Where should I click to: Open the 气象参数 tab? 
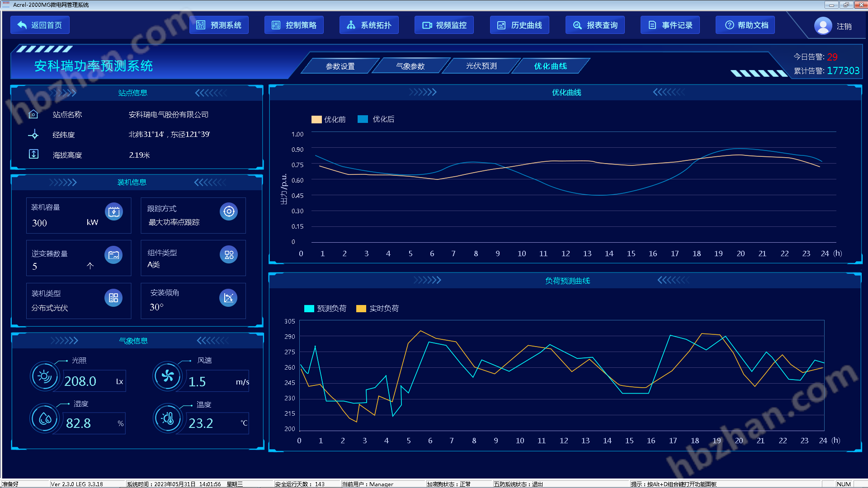pos(410,66)
